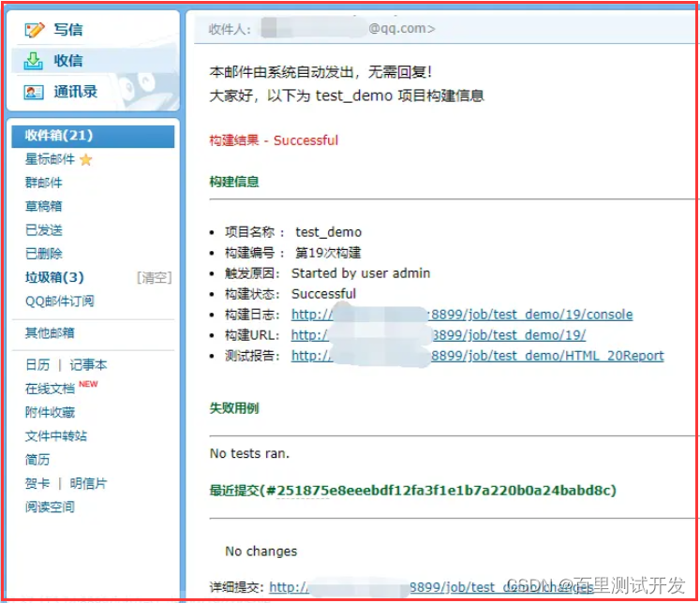Click the Started by user admin text
The width and height of the screenshot is (700, 603).
(361, 273)
